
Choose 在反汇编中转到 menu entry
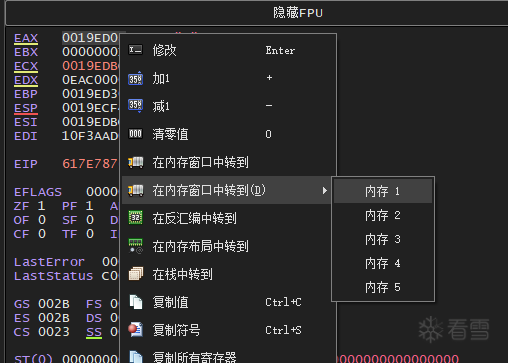pos(228,218)
